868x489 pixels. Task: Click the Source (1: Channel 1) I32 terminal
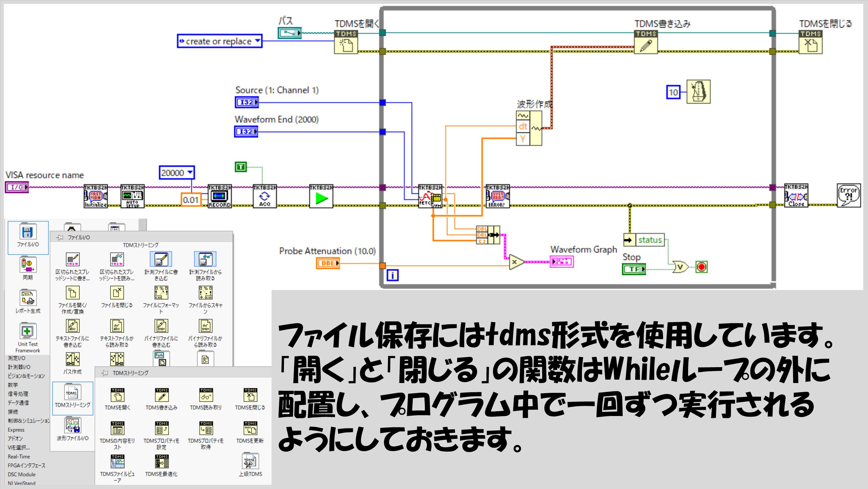(247, 102)
